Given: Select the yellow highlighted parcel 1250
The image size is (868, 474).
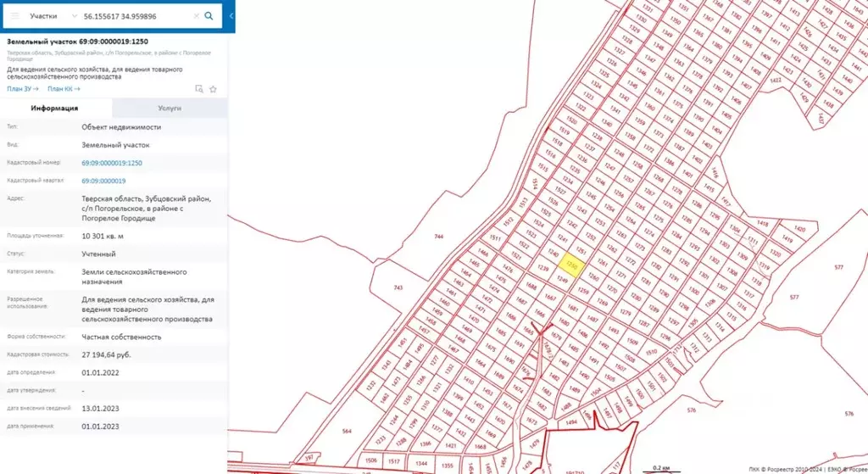Looking at the screenshot, I should (571, 265).
